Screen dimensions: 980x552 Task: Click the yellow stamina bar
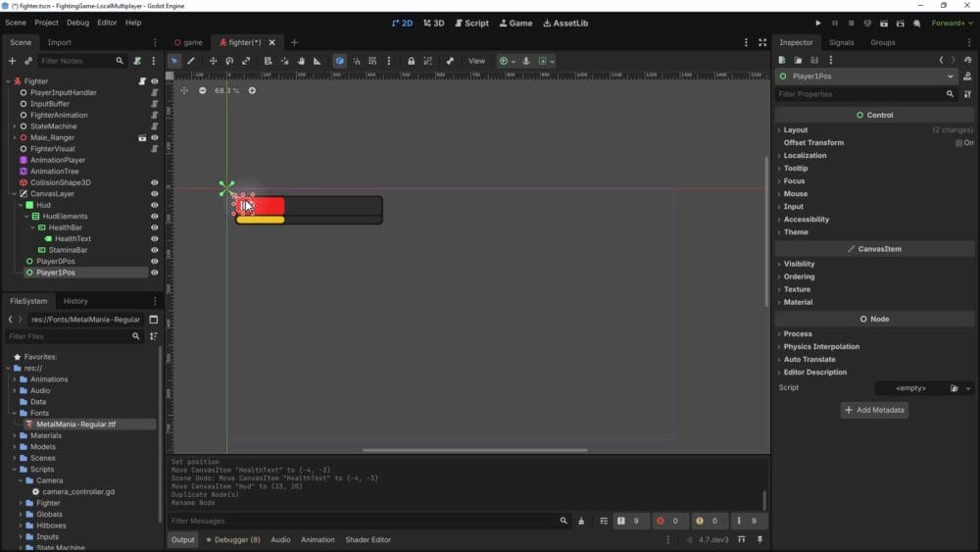(261, 220)
